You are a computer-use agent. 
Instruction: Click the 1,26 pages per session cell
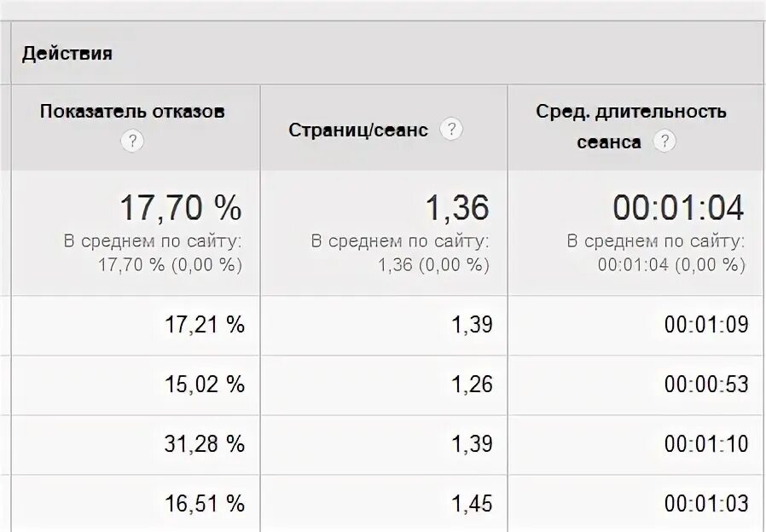pyautogui.click(x=472, y=385)
